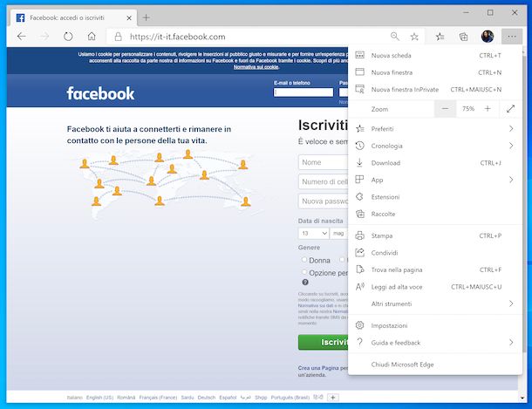This screenshot has height=409, width=532.
Task: Choose Nuova scheda from the menu
Action: coord(435,55)
